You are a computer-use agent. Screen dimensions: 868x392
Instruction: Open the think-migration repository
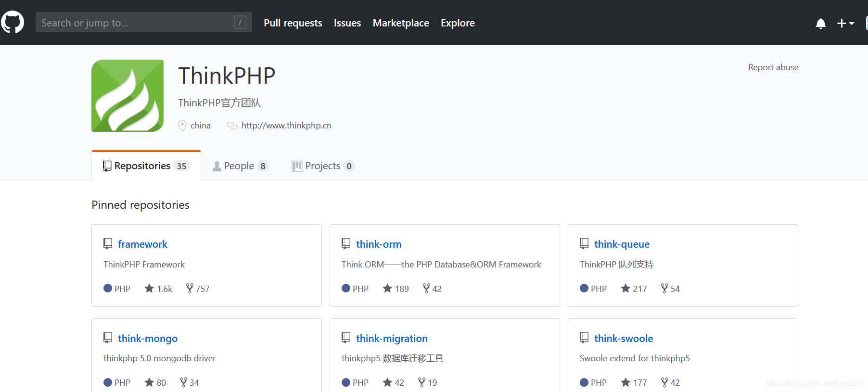click(392, 339)
